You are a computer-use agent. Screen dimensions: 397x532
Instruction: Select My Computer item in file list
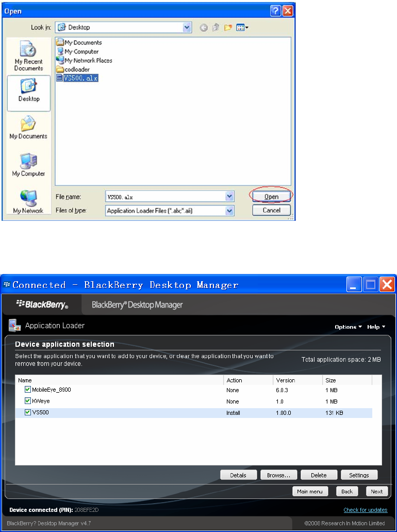tap(78, 52)
